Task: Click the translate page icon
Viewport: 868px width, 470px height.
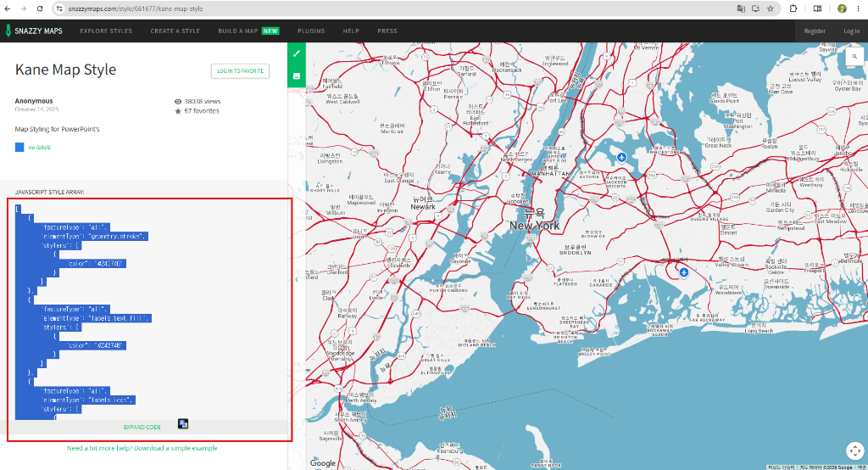Action: [x=741, y=8]
